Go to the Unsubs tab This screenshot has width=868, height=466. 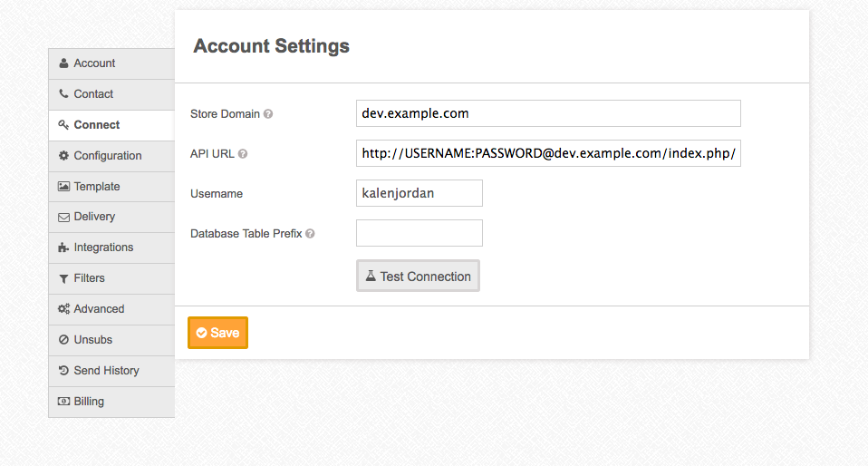[x=93, y=340]
